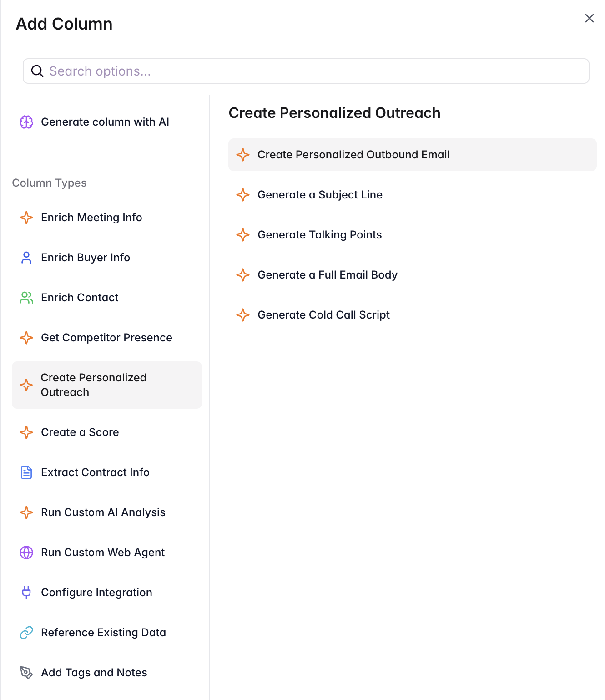Click the brain icon for Generate column with AI

(x=26, y=122)
